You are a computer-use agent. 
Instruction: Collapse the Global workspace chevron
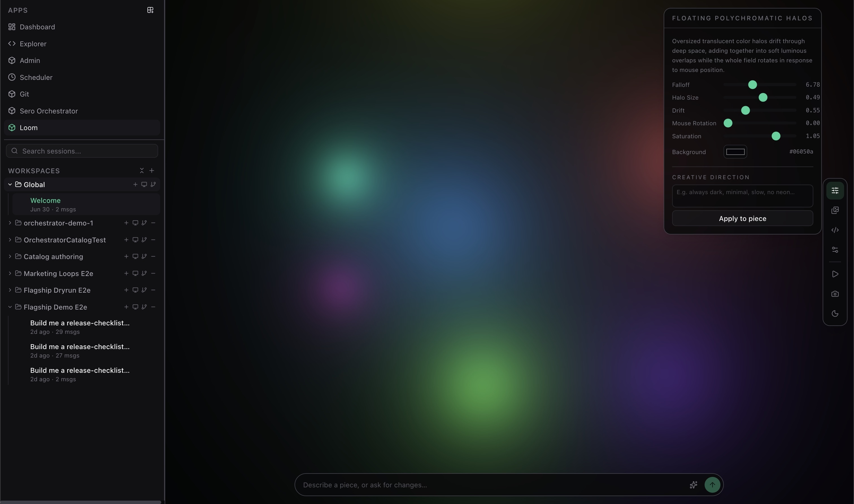[10, 185]
